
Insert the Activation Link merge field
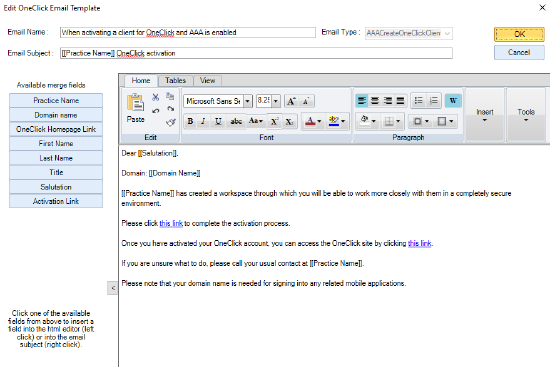click(56, 201)
